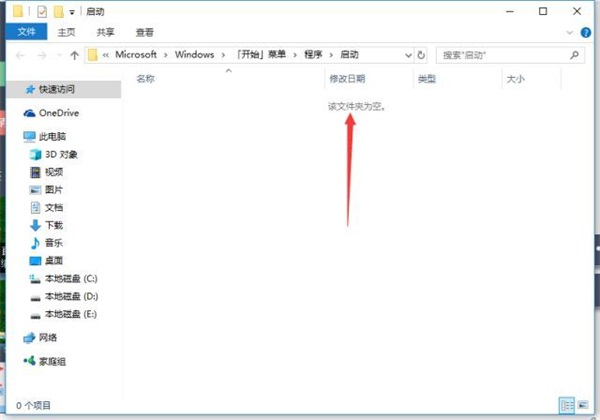Viewport: 600px width, 420px height.
Task: Click the 「开始」菜单 breadcrumb
Action: [261, 55]
